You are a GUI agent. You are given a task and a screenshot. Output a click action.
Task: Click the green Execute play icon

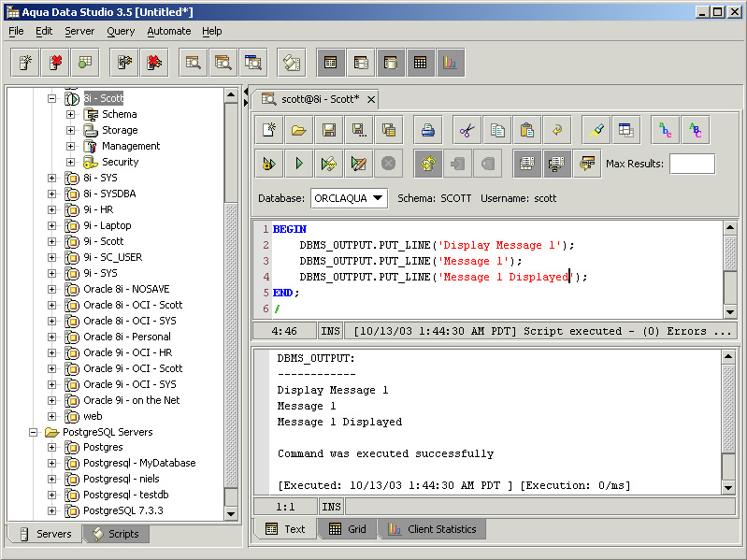tap(299, 164)
